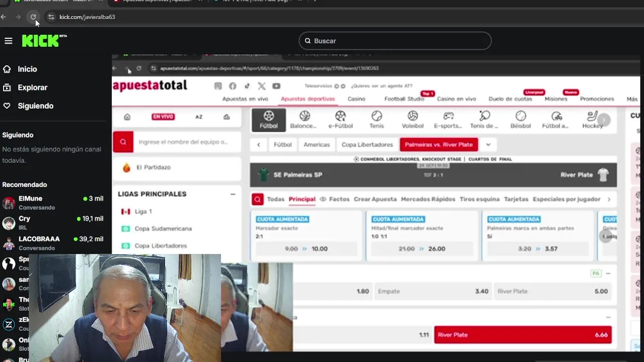Open apuestatotal YouTube icon

[276, 86]
